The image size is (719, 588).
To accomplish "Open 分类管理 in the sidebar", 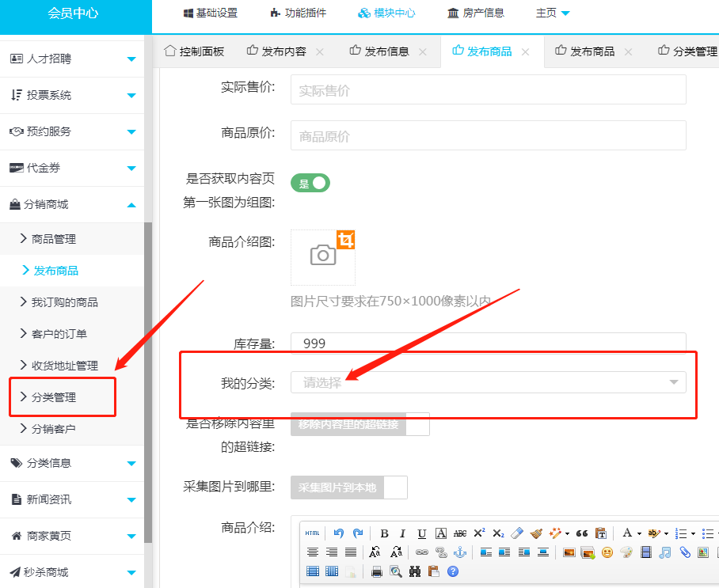I will (54, 397).
